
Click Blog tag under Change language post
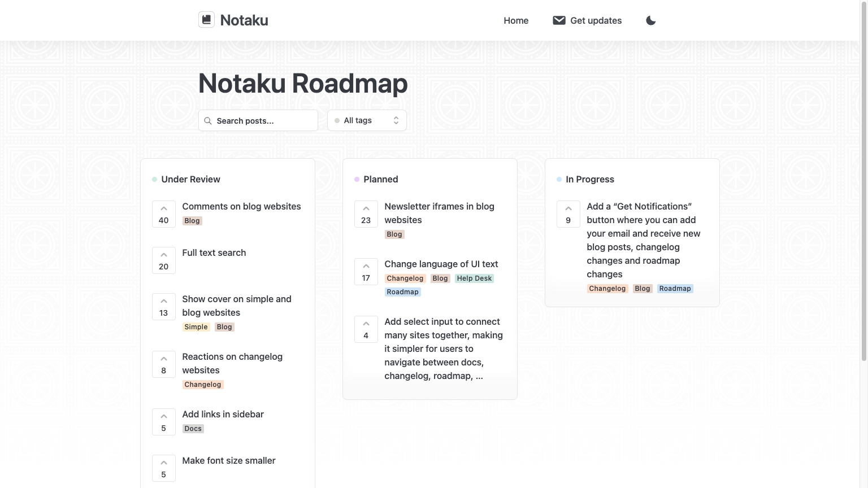pos(440,278)
